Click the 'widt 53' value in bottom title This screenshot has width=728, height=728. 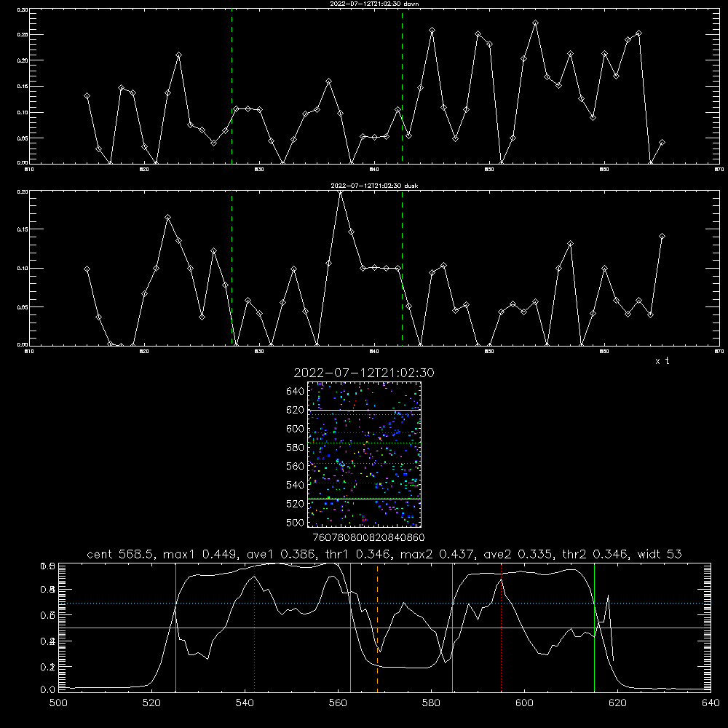pos(660,554)
